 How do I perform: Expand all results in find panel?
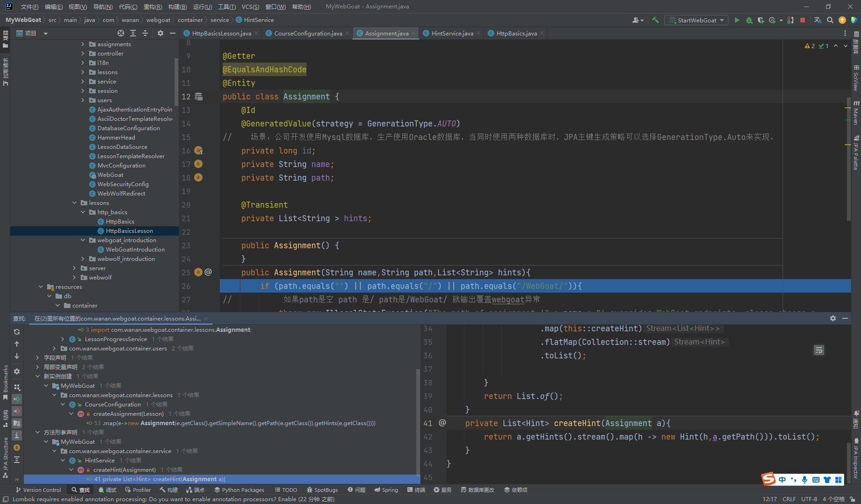click(x=17, y=460)
